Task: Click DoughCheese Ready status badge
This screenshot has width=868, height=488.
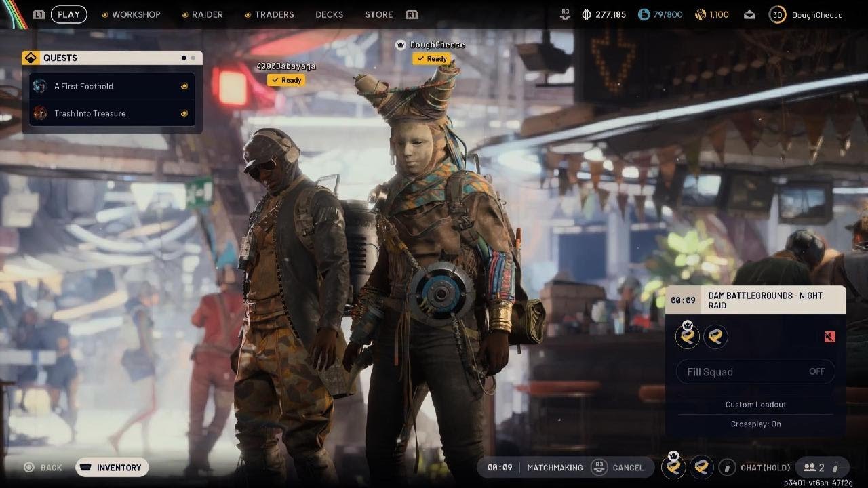Action: click(x=431, y=59)
